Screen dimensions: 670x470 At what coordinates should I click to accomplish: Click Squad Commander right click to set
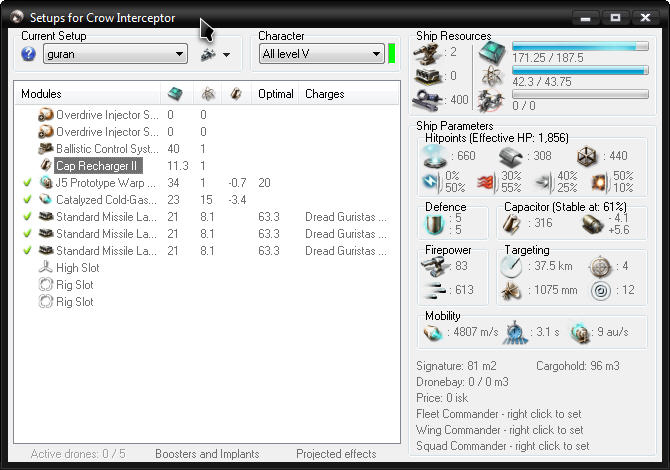(502, 446)
